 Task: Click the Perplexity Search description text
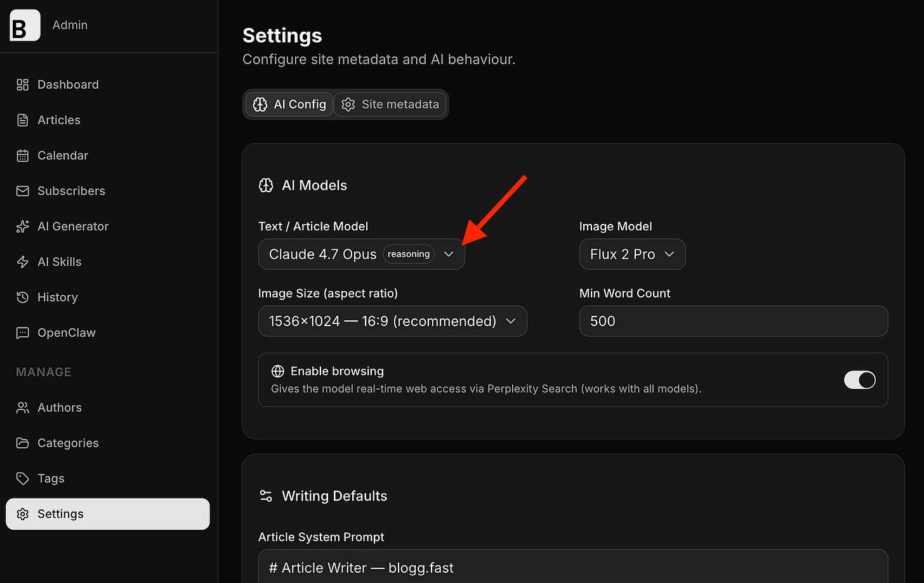pyautogui.click(x=486, y=389)
